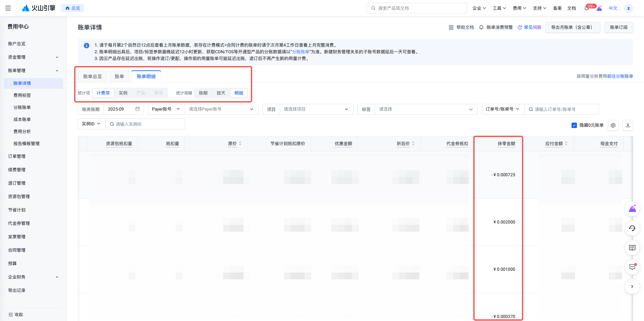Open the AI assistant floating icon
The width and height of the screenshot is (644, 321).
click(632, 209)
